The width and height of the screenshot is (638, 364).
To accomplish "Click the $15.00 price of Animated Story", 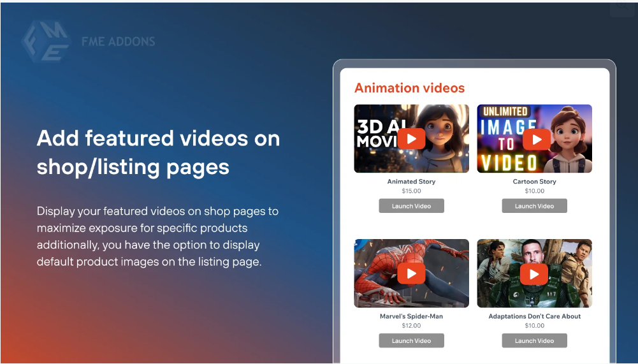I will 411,191.
